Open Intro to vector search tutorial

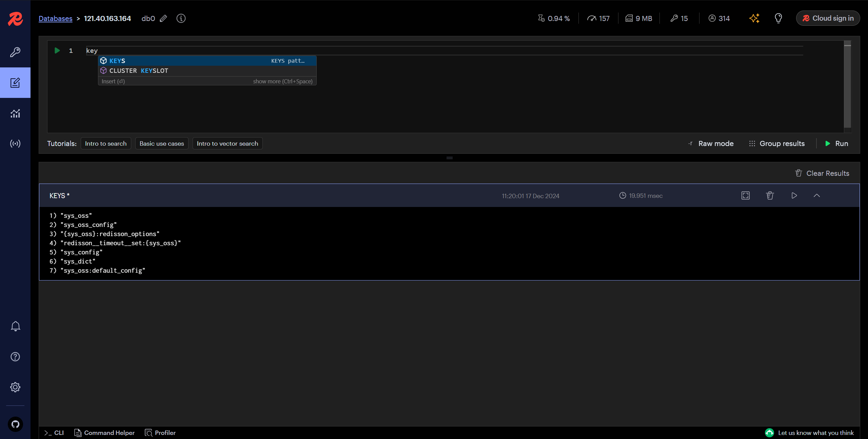pyautogui.click(x=228, y=144)
